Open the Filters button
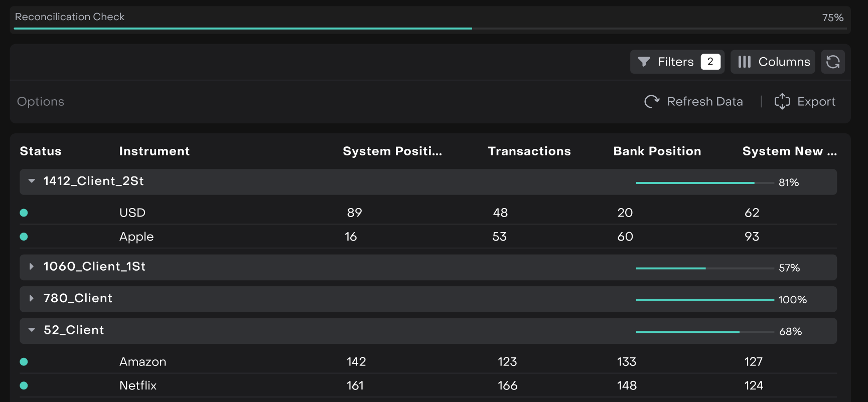 click(676, 62)
